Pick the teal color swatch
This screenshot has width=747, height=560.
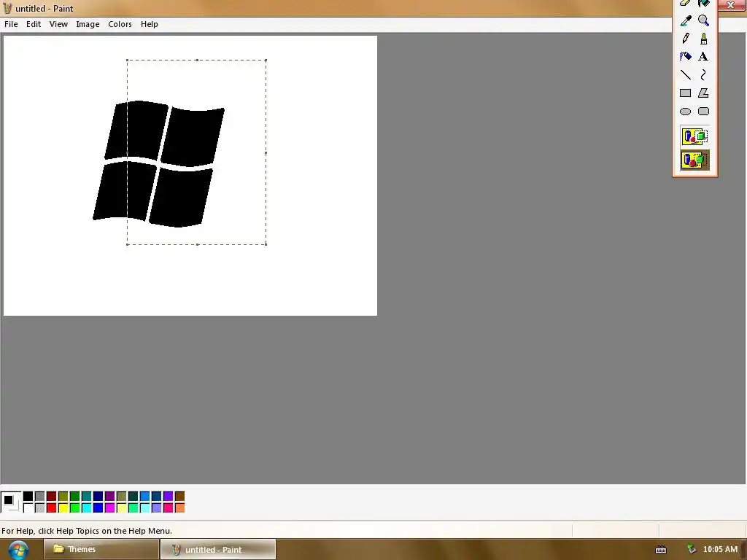86,496
